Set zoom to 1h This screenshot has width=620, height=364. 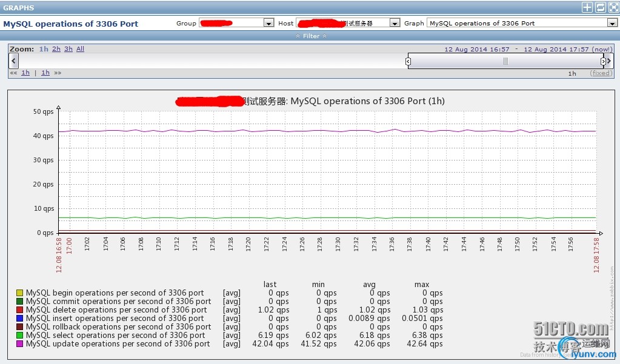[x=44, y=49]
